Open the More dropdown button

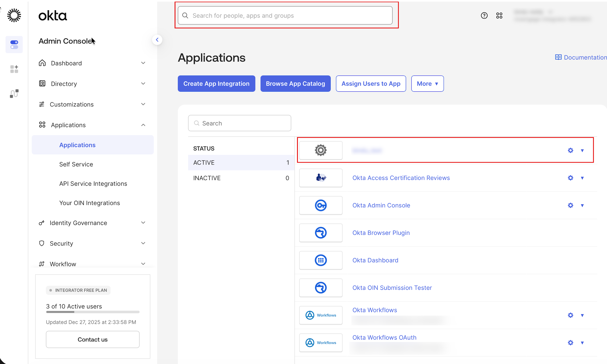427,84
